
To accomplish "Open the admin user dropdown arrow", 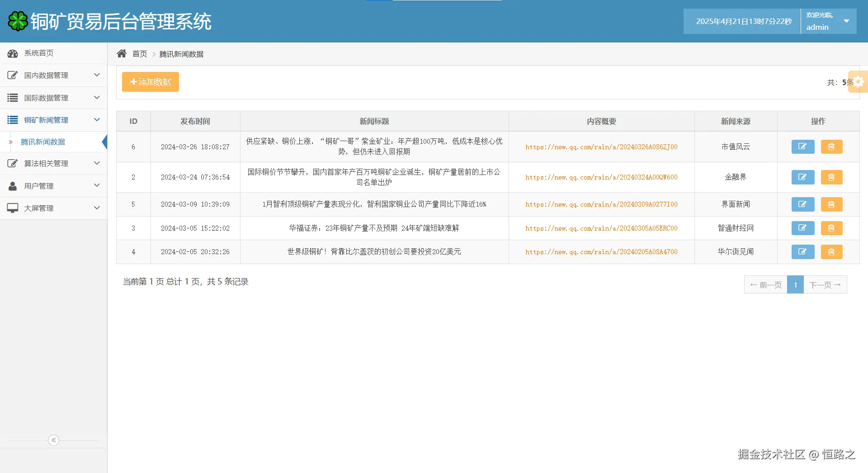I will click(846, 21).
